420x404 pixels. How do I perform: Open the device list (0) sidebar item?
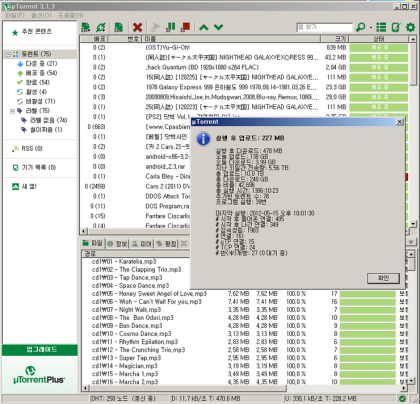point(34,167)
